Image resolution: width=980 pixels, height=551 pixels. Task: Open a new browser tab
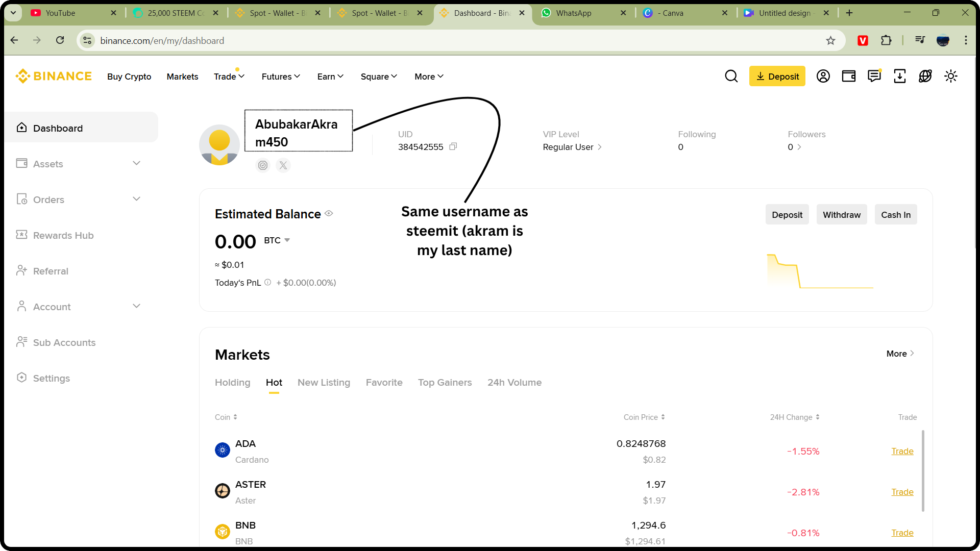[x=849, y=13]
